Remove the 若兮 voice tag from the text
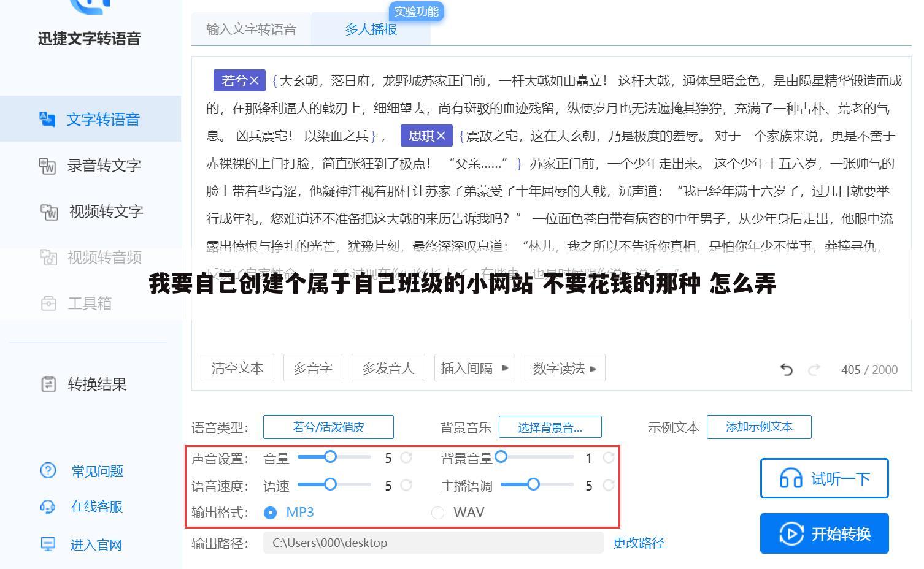Screen dimensions: 924x569 click(x=255, y=80)
